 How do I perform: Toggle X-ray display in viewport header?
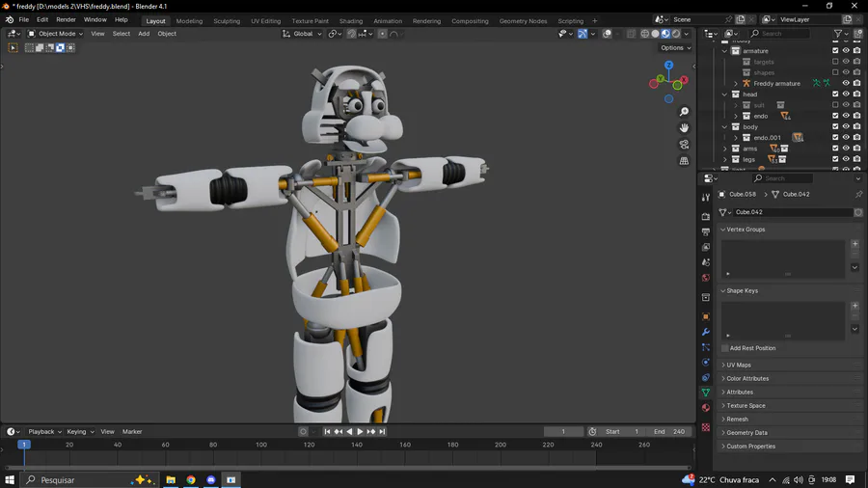(631, 34)
